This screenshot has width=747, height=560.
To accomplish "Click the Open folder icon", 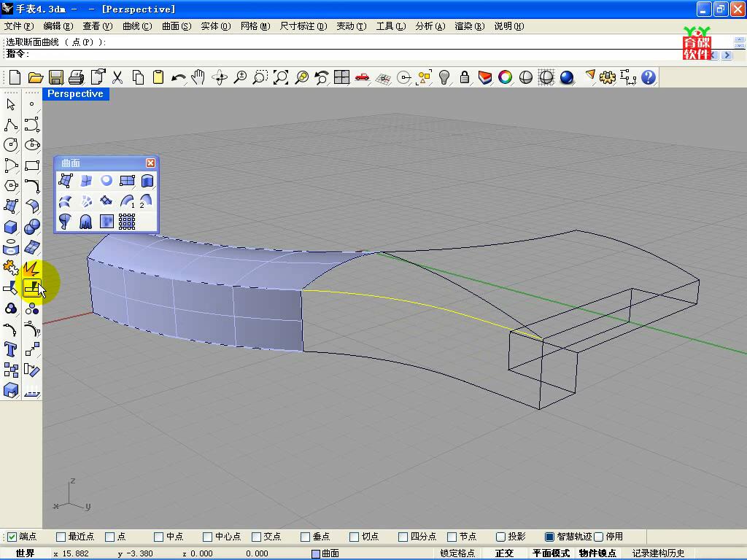I will [x=36, y=77].
